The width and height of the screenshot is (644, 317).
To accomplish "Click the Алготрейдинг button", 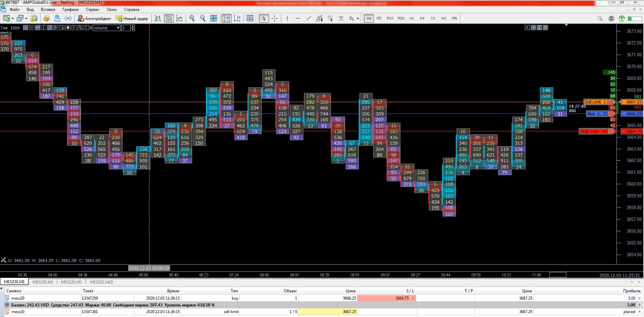I will (x=94, y=18).
